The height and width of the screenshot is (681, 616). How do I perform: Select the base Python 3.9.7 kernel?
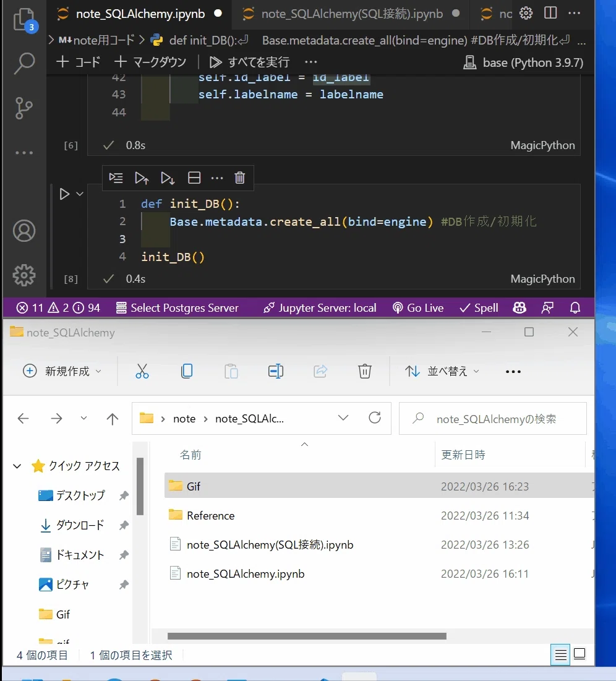pos(523,62)
